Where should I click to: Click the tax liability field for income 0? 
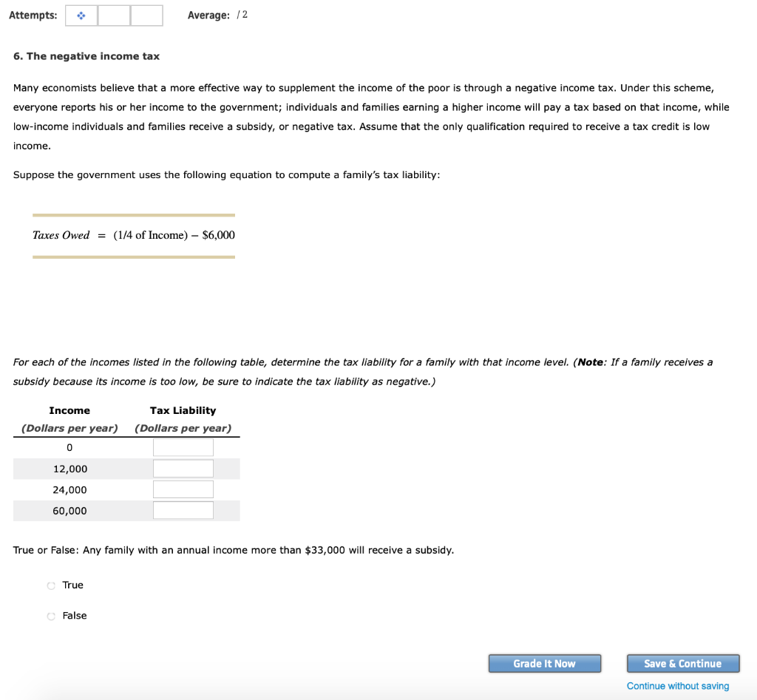coord(183,446)
